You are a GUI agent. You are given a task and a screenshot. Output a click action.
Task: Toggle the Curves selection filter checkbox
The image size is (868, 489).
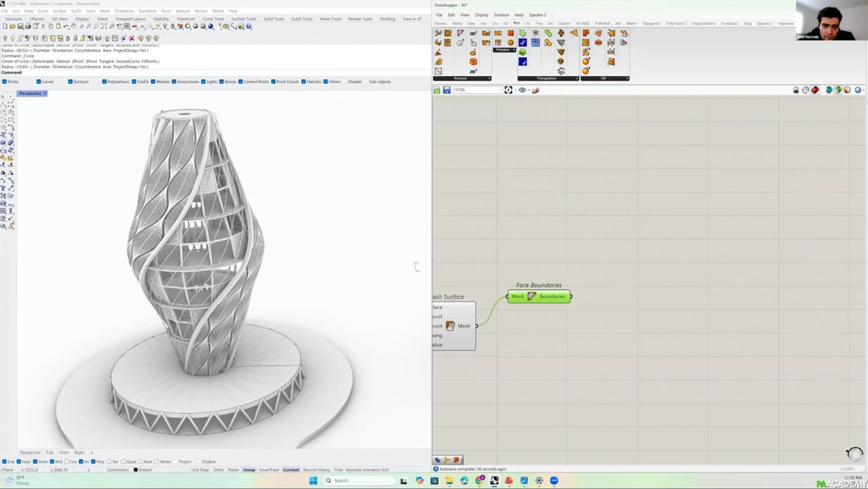click(39, 82)
